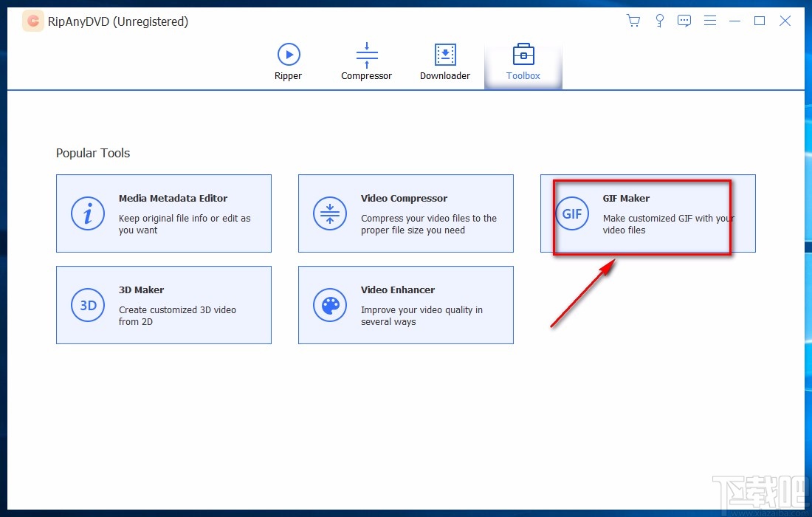Click the Video Compressor circle icon

tap(330, 213)
